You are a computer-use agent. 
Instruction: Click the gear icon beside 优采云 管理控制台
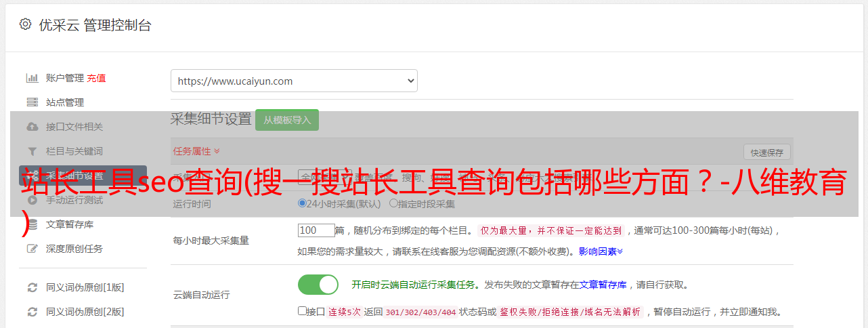[25, 24]
